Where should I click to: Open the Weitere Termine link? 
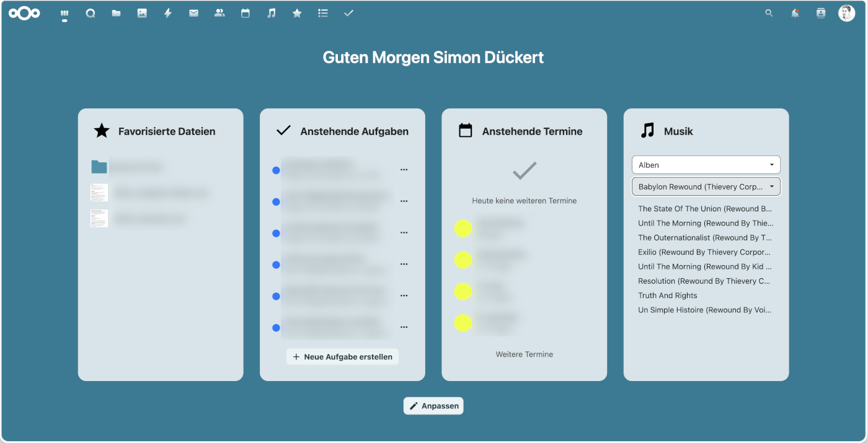pos(525,354)
